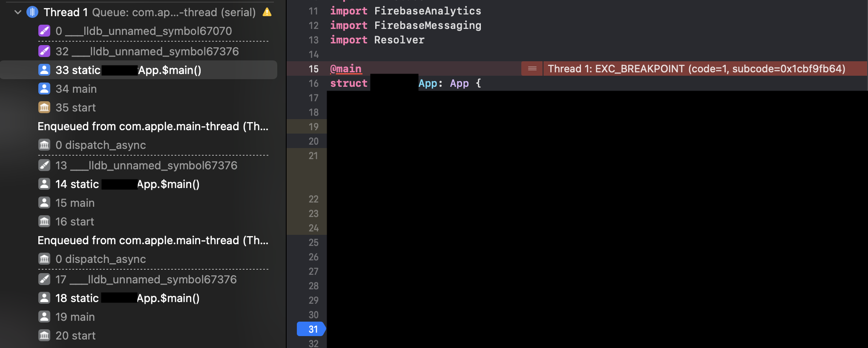Select stack frame 34 main
The height and width of the screenshot is (348, 868).
pyautogui.click(x=76, y=89)
